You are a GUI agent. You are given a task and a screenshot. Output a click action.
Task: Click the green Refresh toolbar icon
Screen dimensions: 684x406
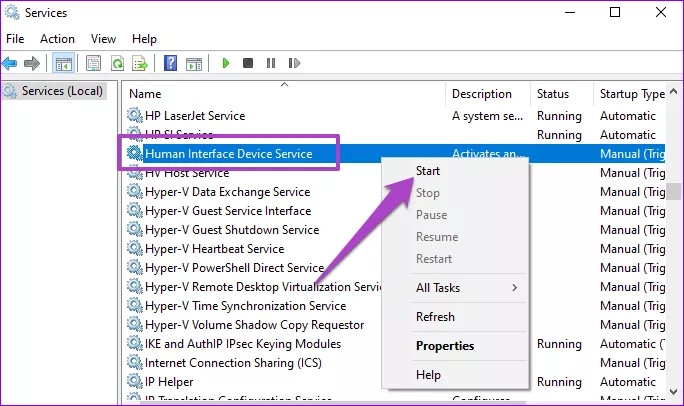pos(117,64)
